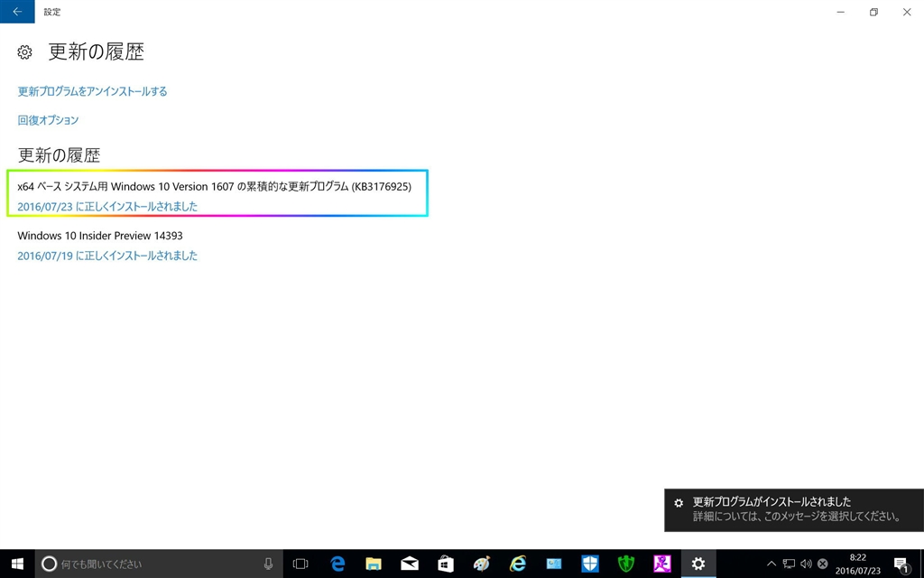This screenshot has height=578, width=924.
Task: Open the network status tray icon
Action: click(789, 564)
